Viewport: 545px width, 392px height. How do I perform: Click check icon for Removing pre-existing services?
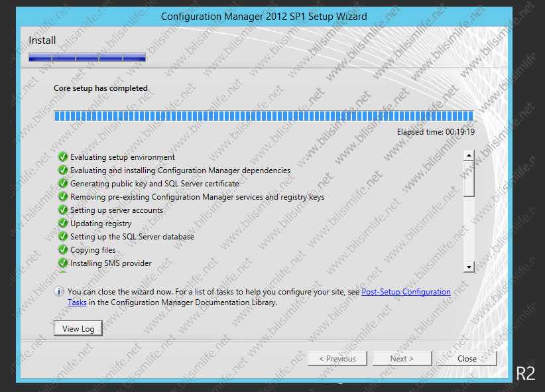(x=63, y=196)
